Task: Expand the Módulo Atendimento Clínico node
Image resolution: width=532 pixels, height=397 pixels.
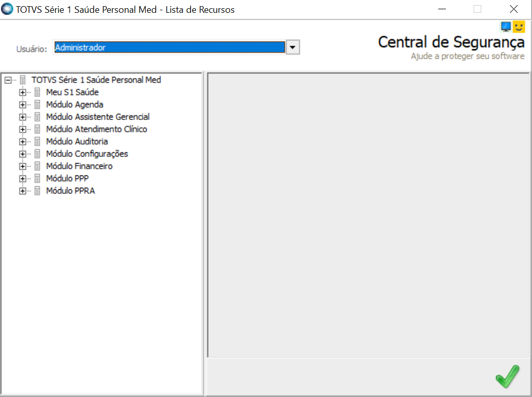Action: tap(23, 129)
